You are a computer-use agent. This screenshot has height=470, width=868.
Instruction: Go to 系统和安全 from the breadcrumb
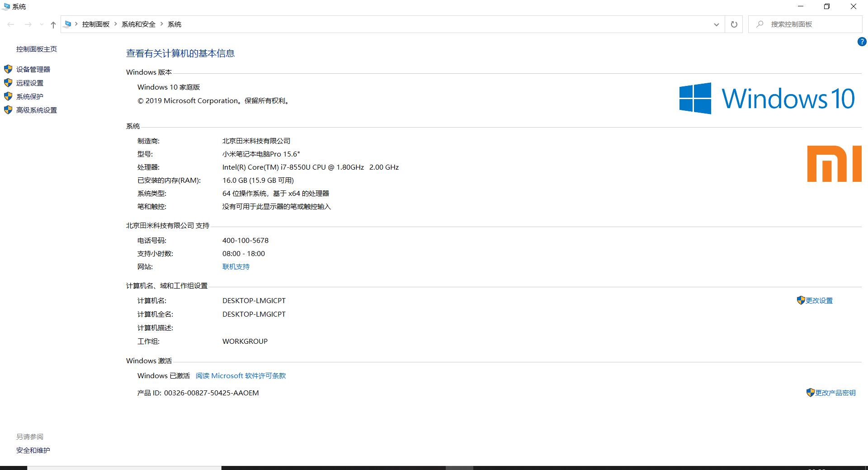pyautogui.click(x=138, y=24)
